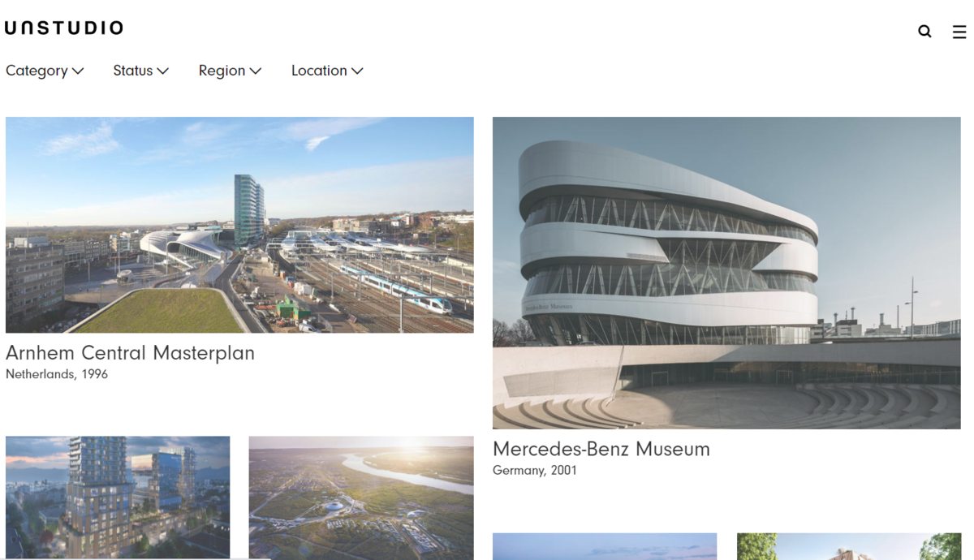Screen dimensions: 974x560
Task: Open the Arnhem Central Masterplan photo
Action: 239,225
